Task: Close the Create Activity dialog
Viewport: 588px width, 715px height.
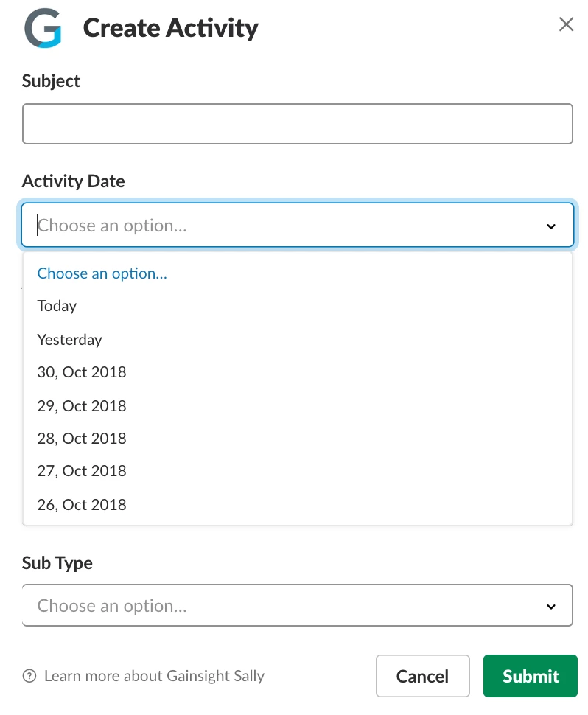Action: pos(566,24)
